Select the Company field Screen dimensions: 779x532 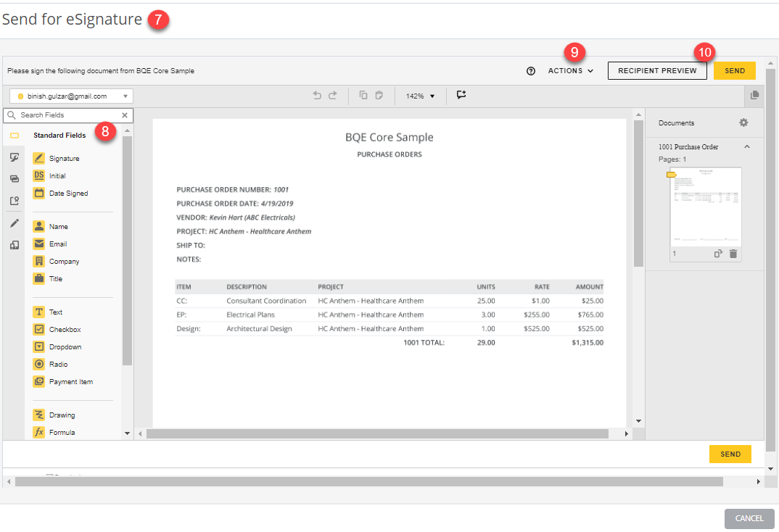(56, 261)
